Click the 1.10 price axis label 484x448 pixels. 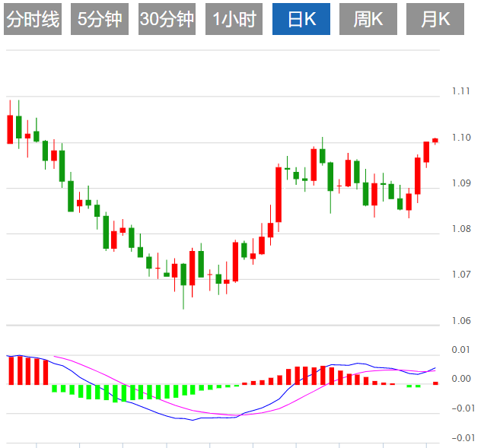pyautogui.click(x=461, y=138)
